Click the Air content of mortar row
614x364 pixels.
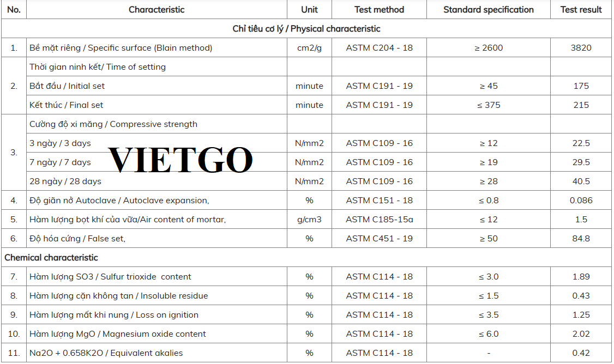pos(128,220)
